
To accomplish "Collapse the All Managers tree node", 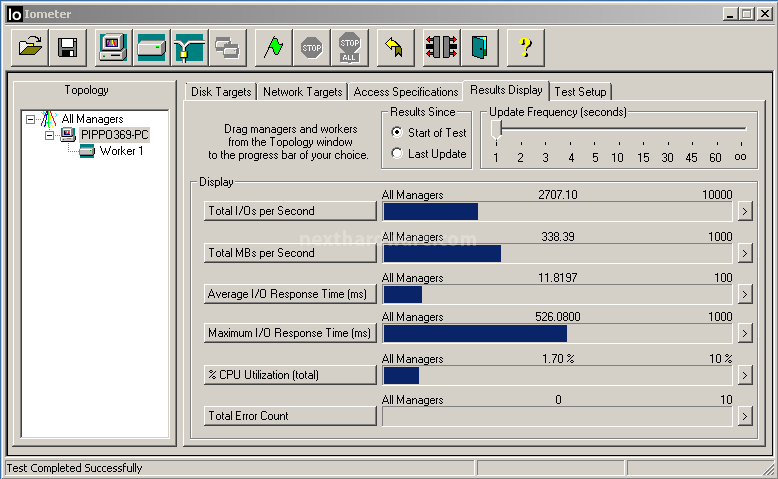I will [31, 119].
